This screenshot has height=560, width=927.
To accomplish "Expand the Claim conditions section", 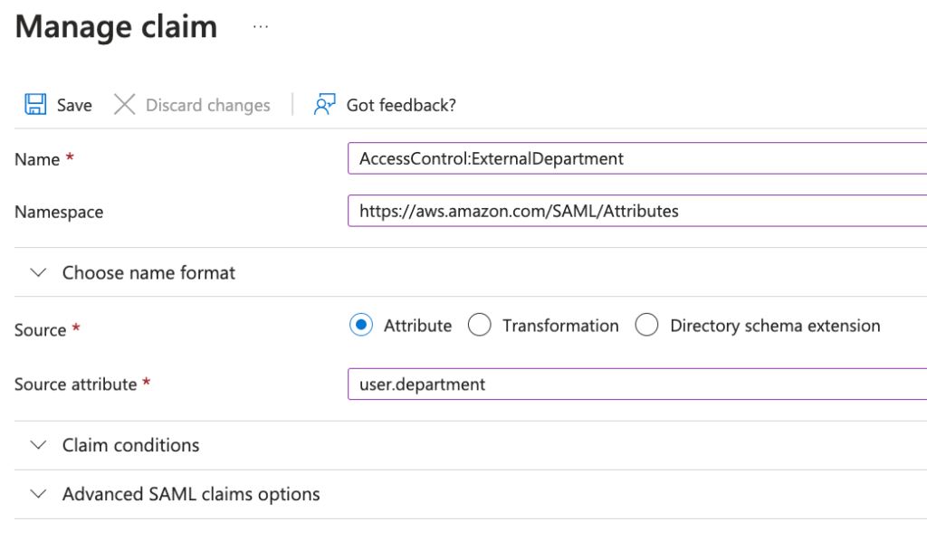I will tap(130, 445).
